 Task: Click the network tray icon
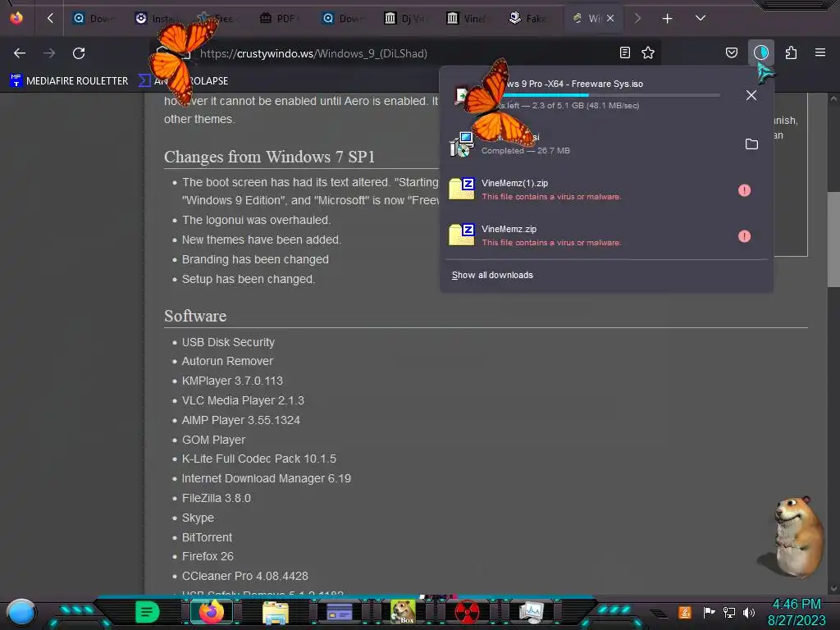728,612
